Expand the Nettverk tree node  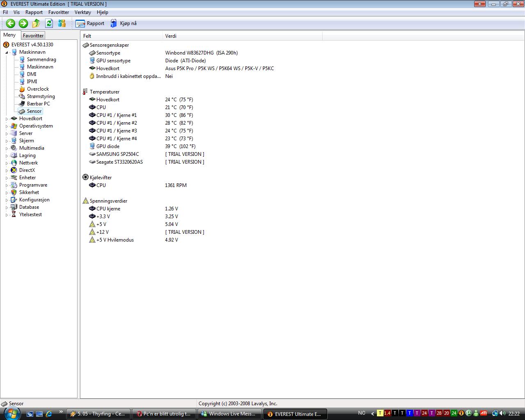[7, 163]
